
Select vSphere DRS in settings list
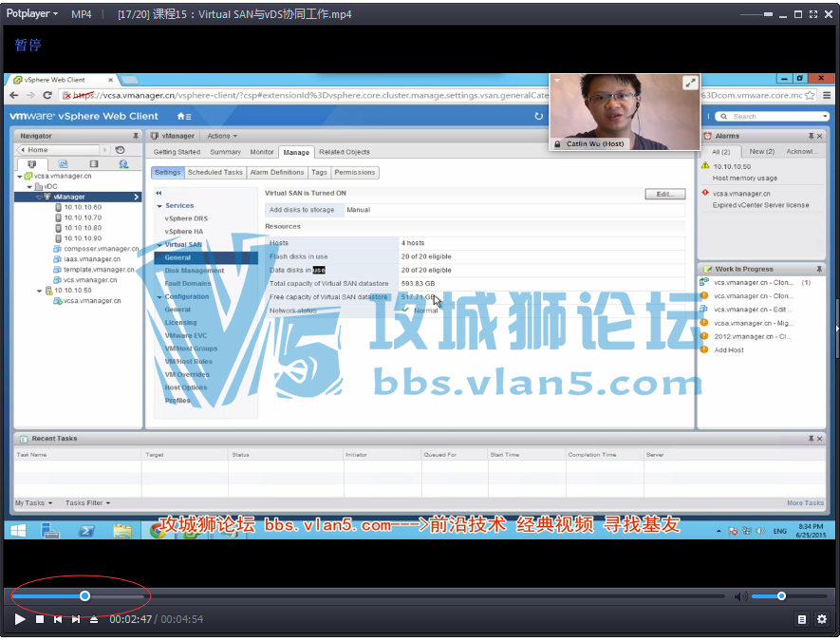tap(186, 218)
